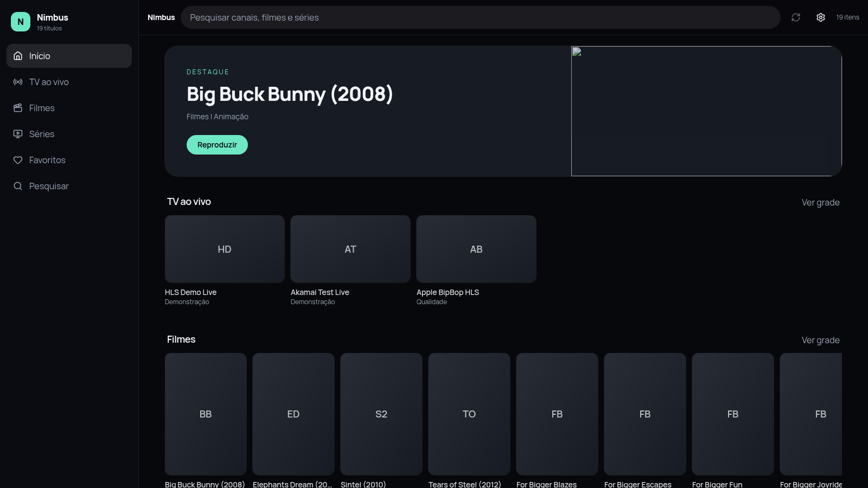Click the 'Nimbus' label beside the search bar
This screenshot has height=488, width=868.
pyautogui.click(x=161, y=17)
